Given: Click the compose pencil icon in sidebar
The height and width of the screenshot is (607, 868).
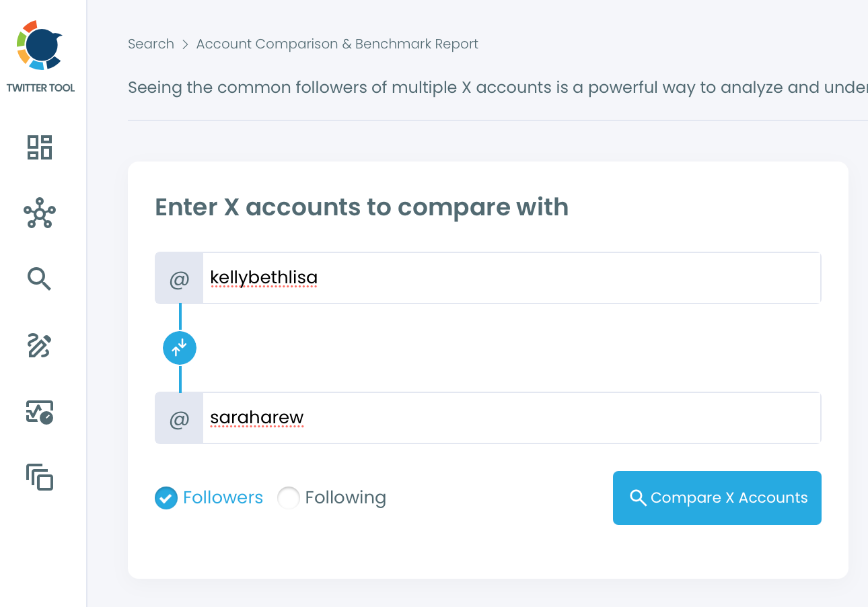Looking at the screenshot, I should pos(39,345).
